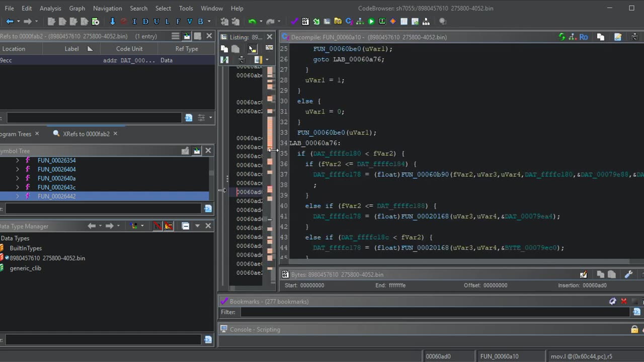Open Listing margin options dropdown
This screenshot has height=362, width=644.
(x=267, y=59)
